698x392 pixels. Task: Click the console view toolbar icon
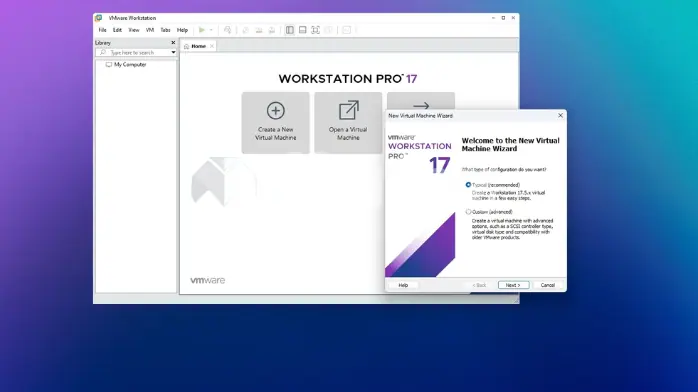346,30
